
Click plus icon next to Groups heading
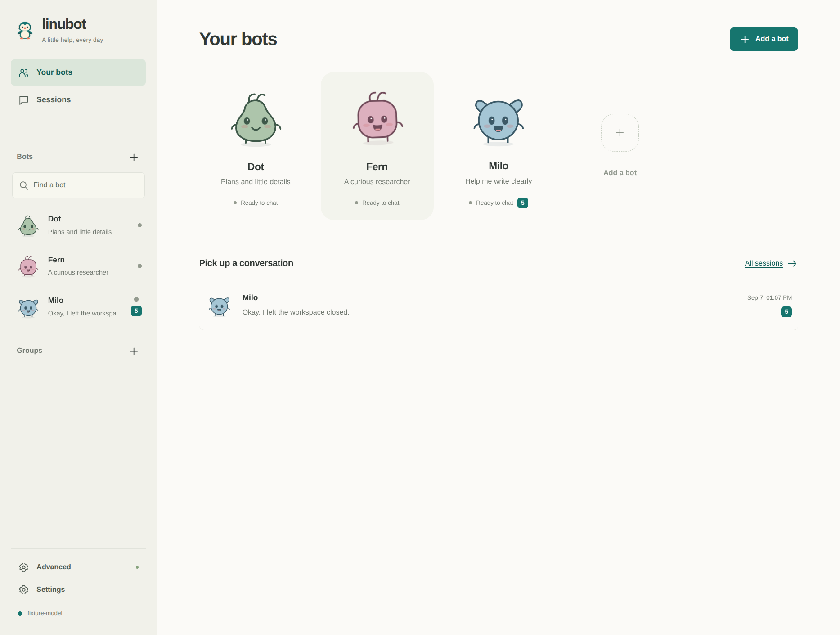coord(134,351)
